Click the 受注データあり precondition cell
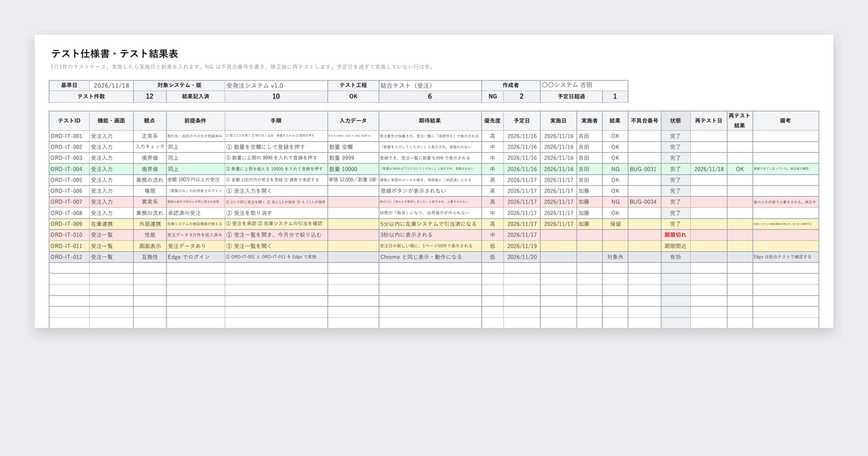The width and height of the screenshot is (868, 456). pos(195,246)
